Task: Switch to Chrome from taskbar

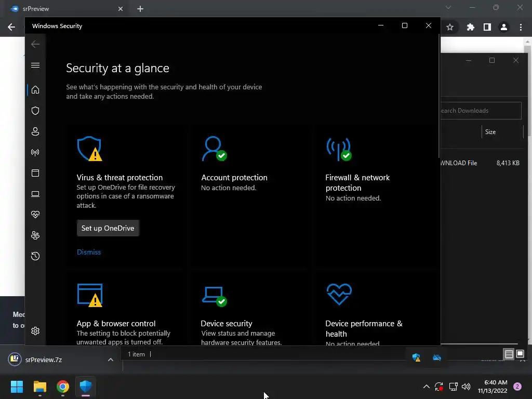Action: point(63,387)
